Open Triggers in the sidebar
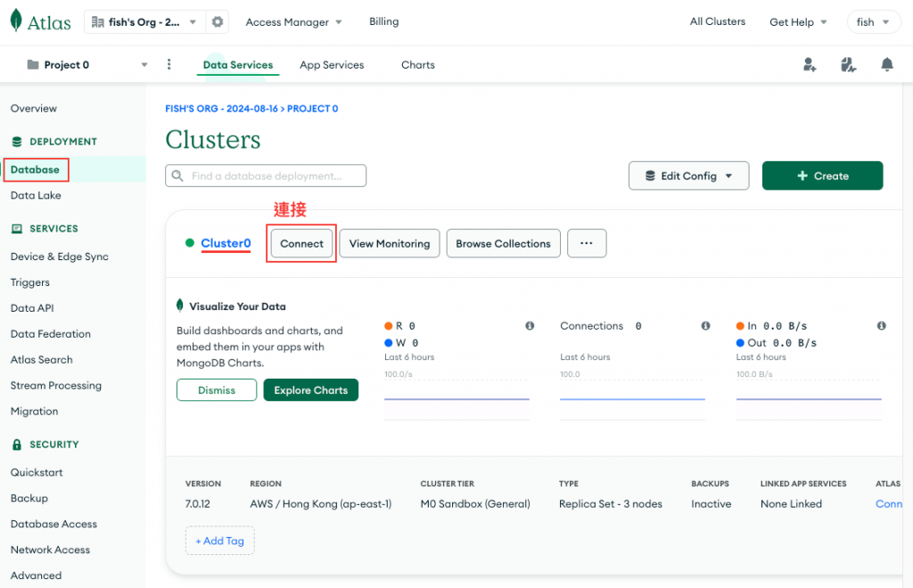The width and height of the screenshot is (913, 588). (29, 282)
